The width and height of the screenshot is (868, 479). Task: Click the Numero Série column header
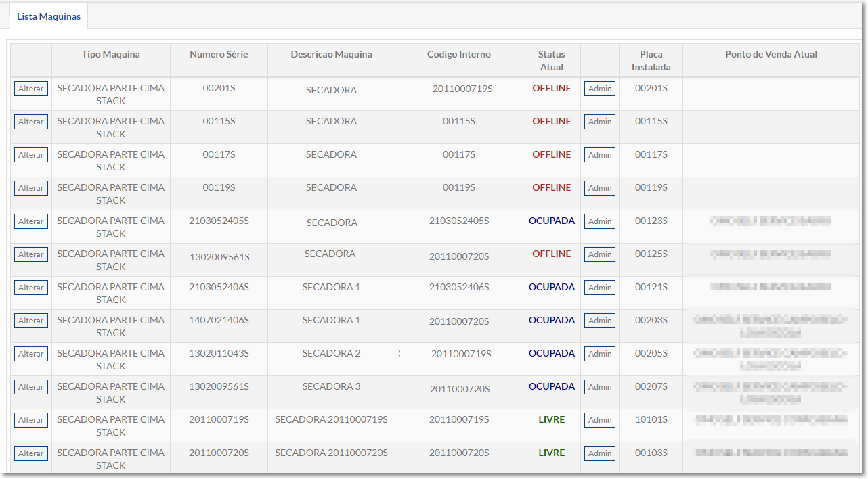[x=219, y=55]
